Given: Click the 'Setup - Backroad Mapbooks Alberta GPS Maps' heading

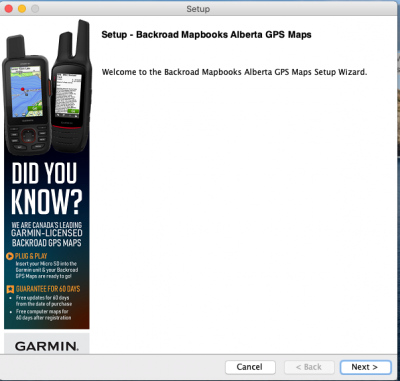Looking at the screenshot, I should (x=206, y=35).
